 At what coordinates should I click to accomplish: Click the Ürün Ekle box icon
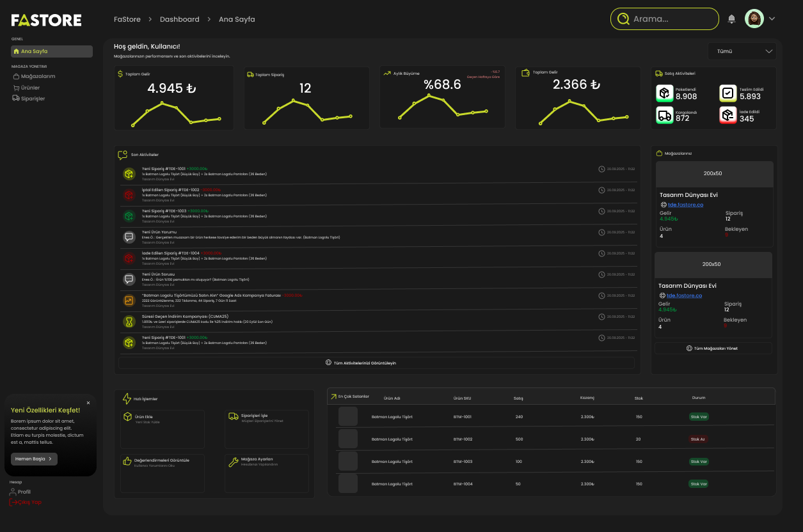pos(127,417)
